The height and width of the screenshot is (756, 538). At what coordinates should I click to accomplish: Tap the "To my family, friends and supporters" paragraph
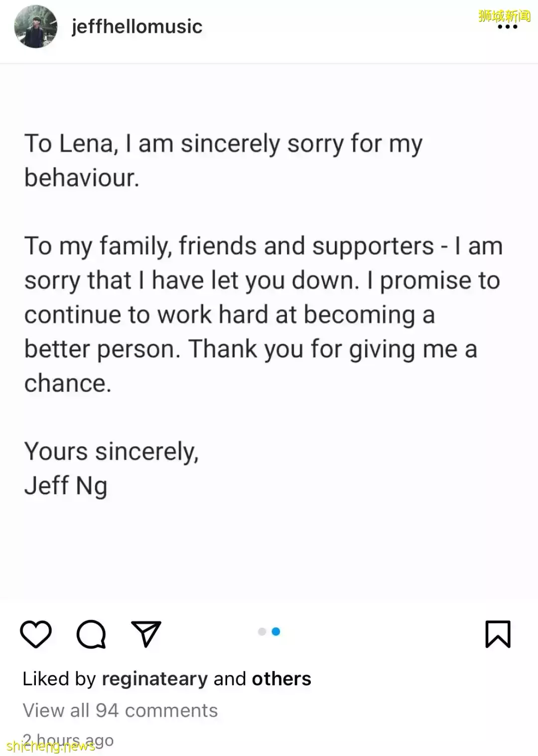pos(263,315)
